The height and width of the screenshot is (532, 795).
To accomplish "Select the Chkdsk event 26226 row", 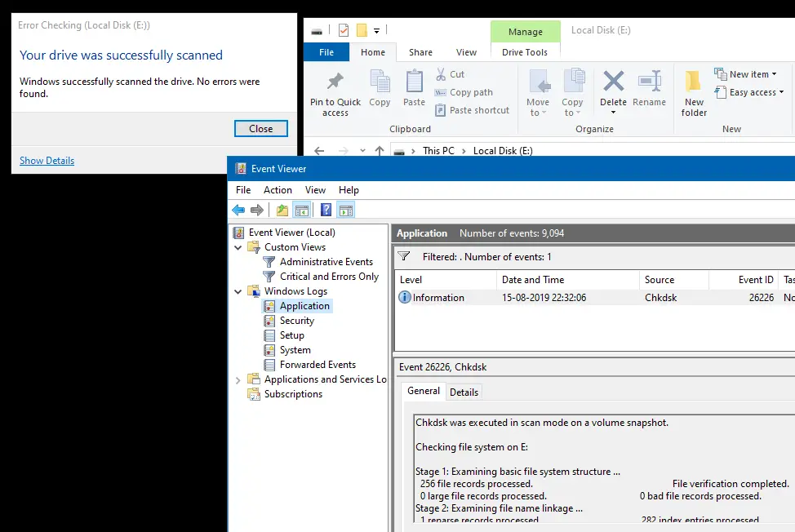I will click(594, 297).
